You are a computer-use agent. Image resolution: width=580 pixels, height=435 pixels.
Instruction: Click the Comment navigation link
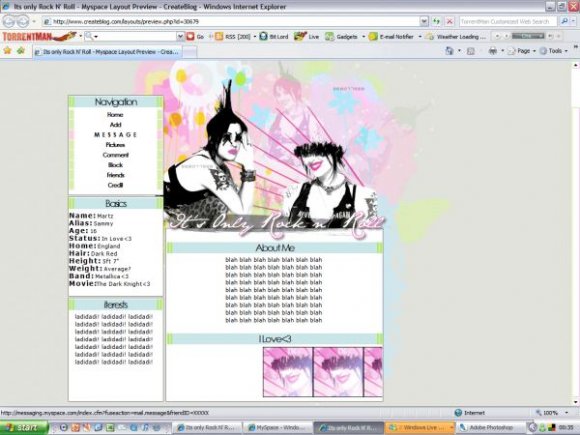point(115,155)
